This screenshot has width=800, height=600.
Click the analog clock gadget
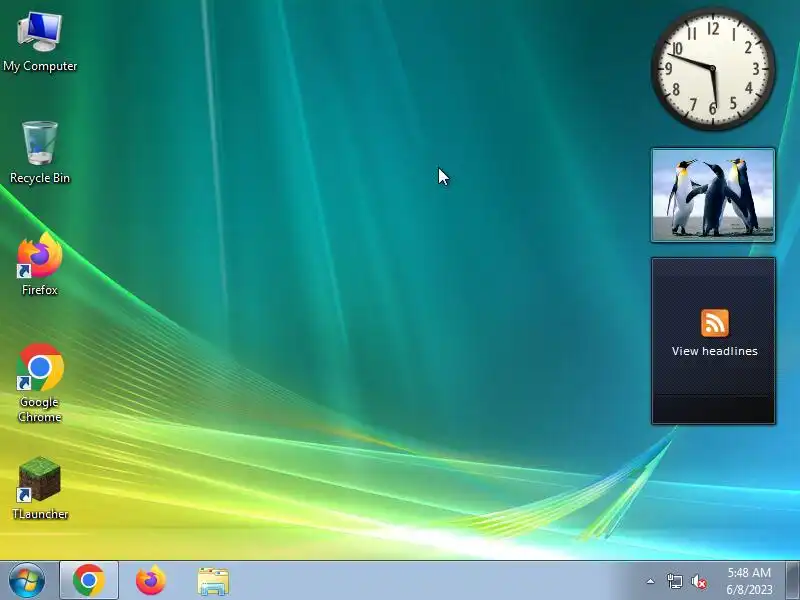[x=713, y=68]
